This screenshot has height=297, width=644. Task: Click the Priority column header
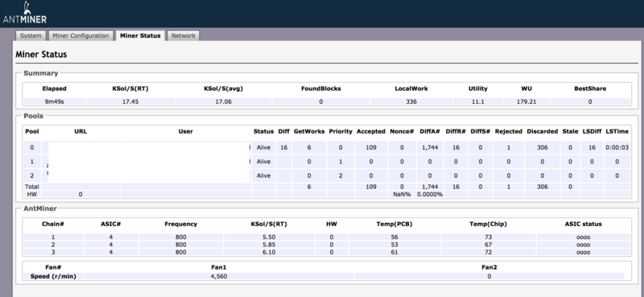[341, 131]
